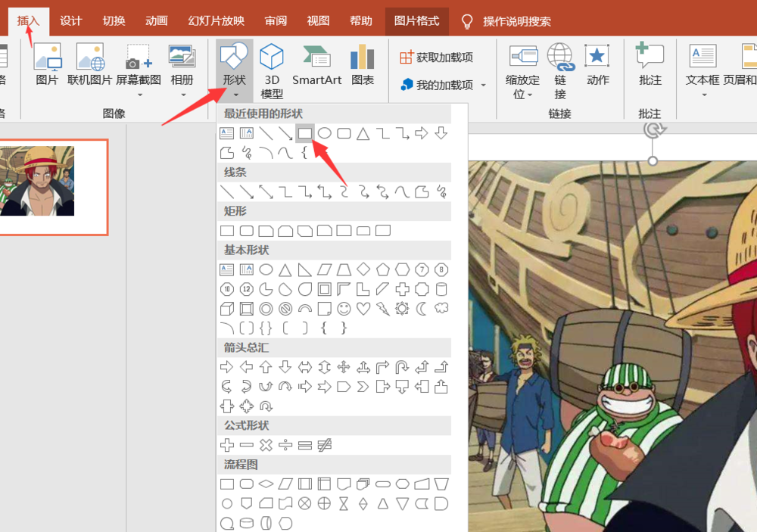Click 获取加载项 button
This screenshot has width=757, height=532.
(437, 58)
